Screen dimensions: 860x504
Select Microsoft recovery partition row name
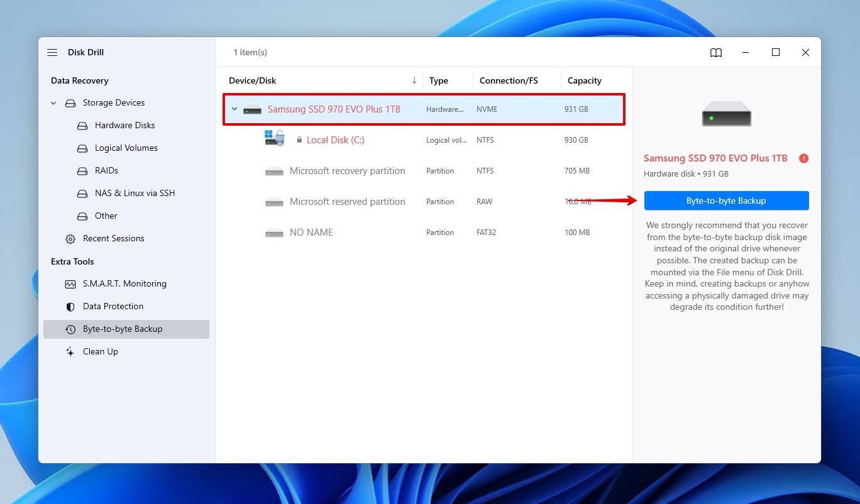(x=347, y=171)
